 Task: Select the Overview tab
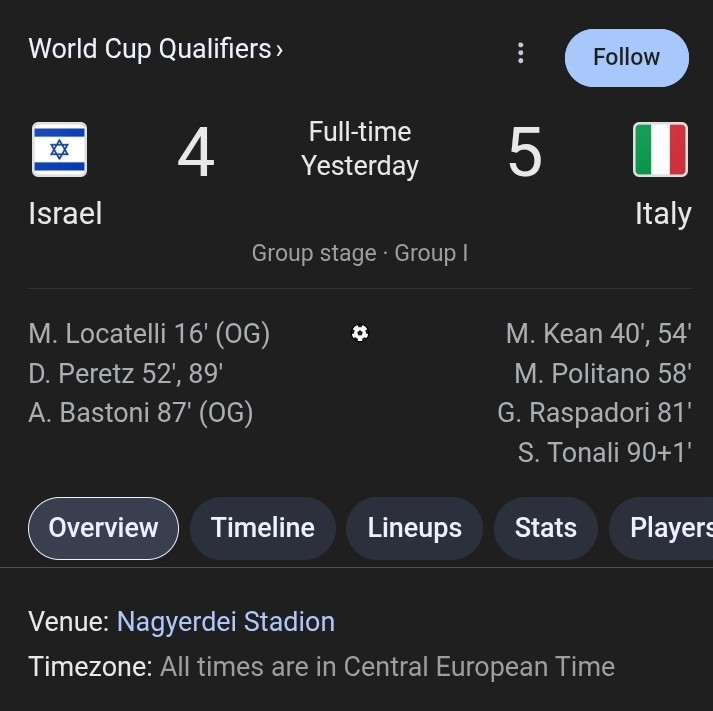pos(103,528)
